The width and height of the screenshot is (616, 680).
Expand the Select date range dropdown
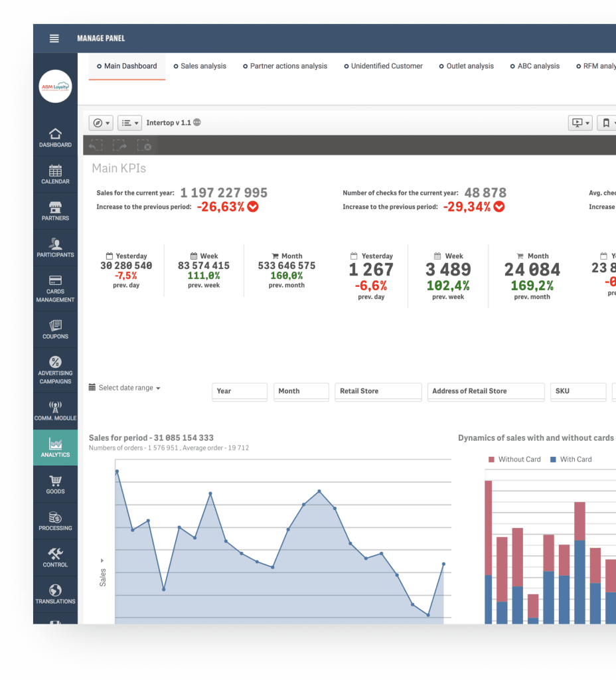tap(125, 388)
